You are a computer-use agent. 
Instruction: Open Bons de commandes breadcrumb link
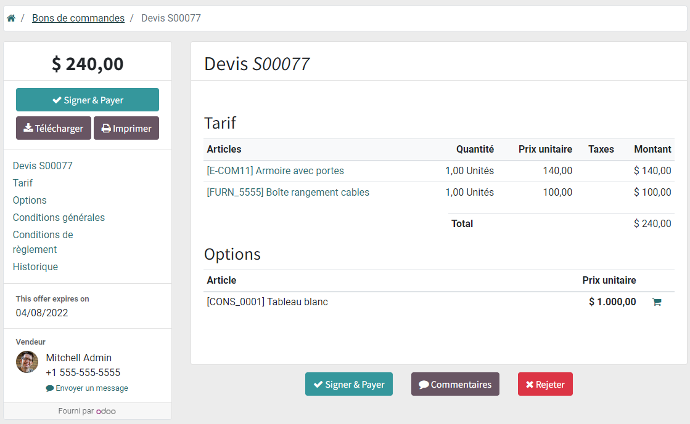tap(78, 18)
